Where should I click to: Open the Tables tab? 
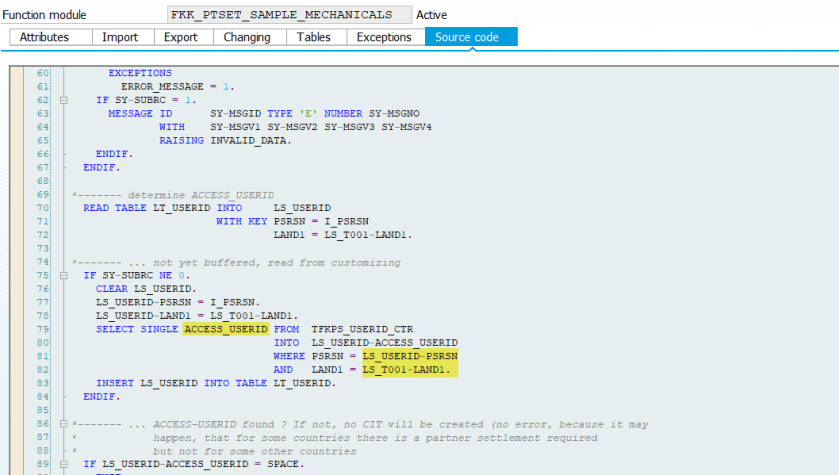[x=314, y=37]
